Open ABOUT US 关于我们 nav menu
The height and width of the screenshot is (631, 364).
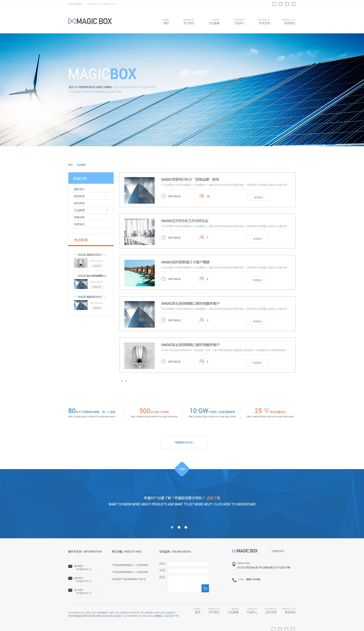(188, 22)
